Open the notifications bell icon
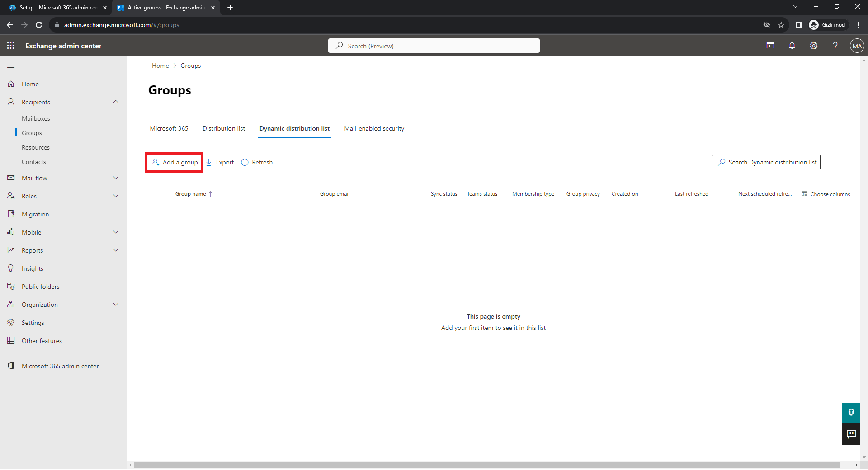This screenshot has width=868, height=470. 792,46
